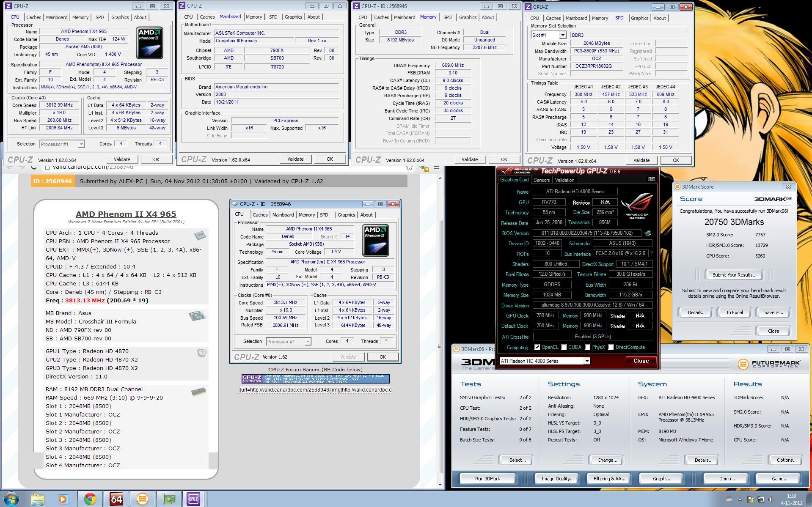
Task: Open About tab in SPD CPU-Z window
Action: point(659,18)
